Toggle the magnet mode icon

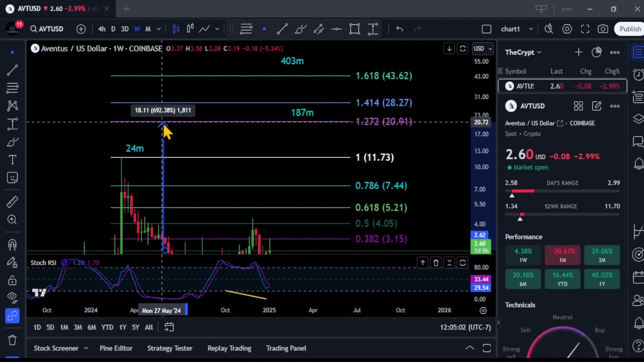[13, 244]
